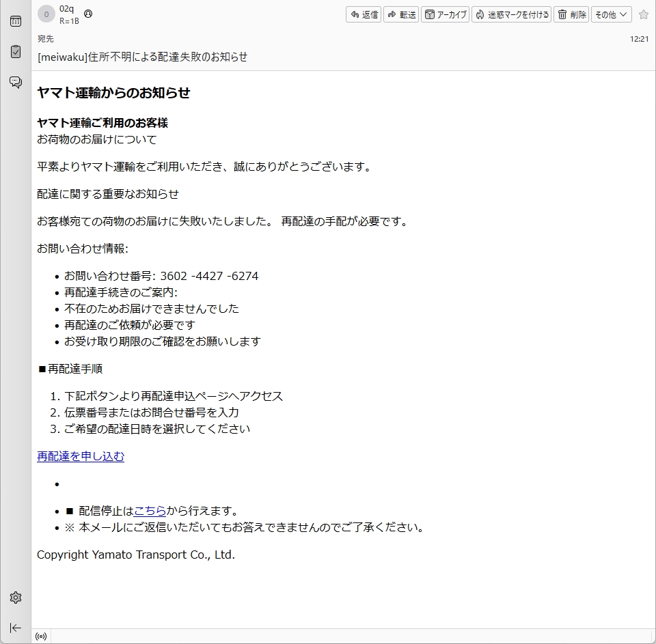Click the email subject line text
656x644 pixels.
click(x=142, y=57)
